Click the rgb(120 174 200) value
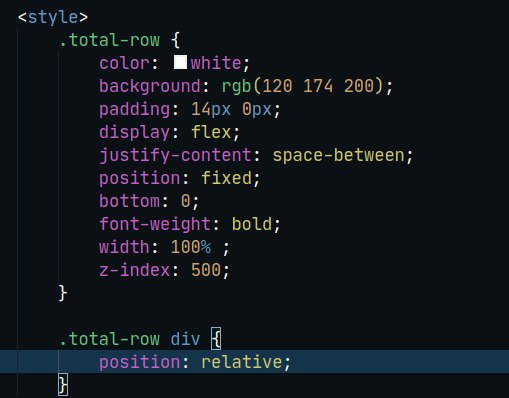The image size is (509, 398). [x=303, y=86]
